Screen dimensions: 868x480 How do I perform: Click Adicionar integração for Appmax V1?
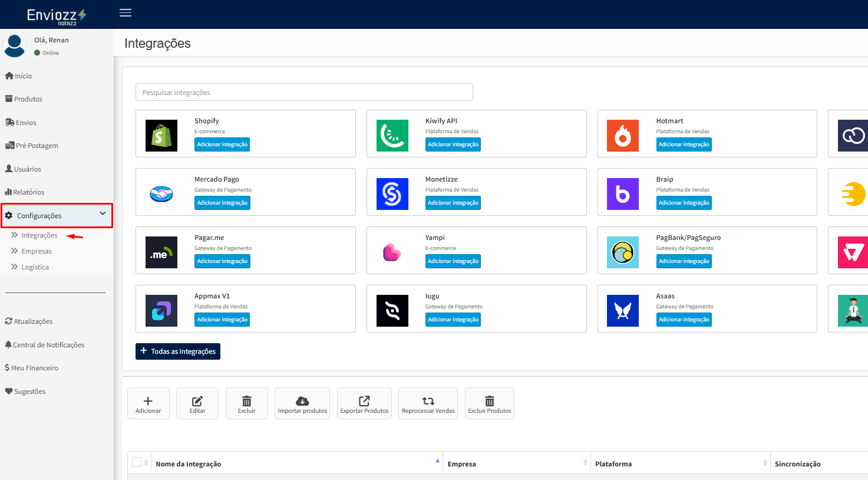point(222,320)
